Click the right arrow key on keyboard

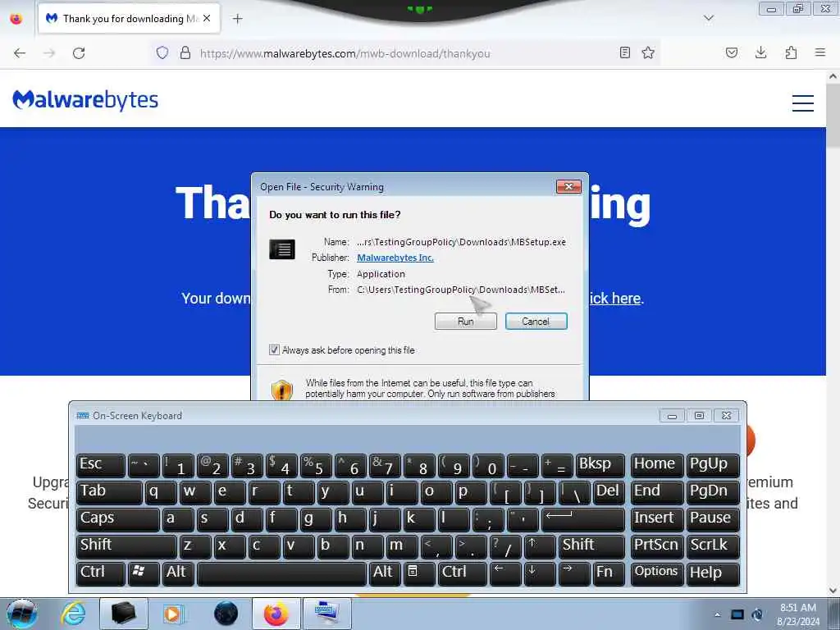(573, 573)
